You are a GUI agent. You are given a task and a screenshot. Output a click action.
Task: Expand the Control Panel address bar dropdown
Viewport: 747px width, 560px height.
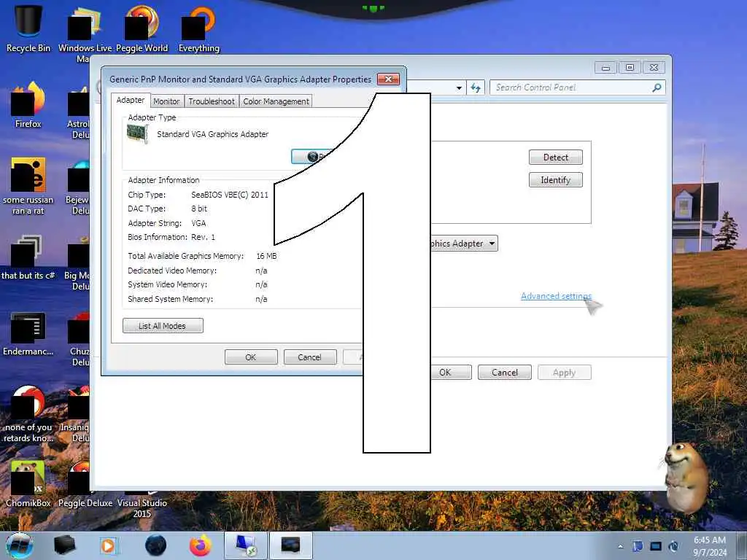pos(459,87)
